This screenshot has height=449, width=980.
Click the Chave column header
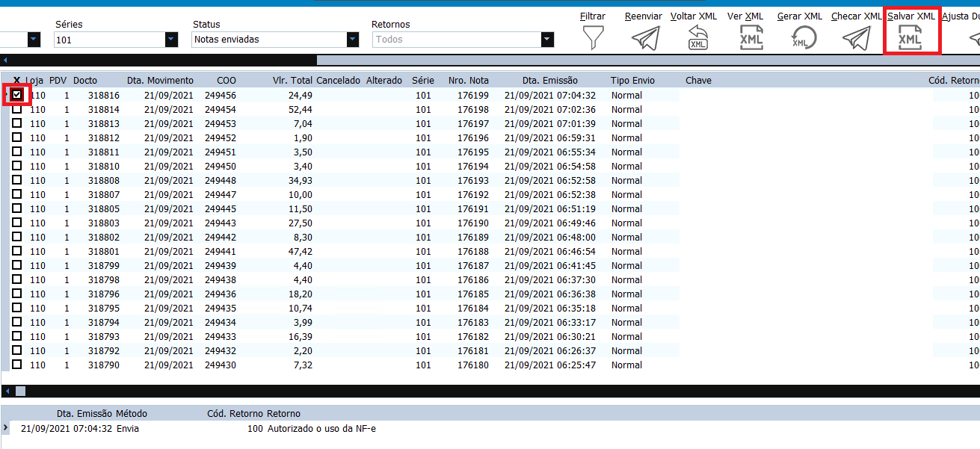pyautogui.click(x=698, y=80)
